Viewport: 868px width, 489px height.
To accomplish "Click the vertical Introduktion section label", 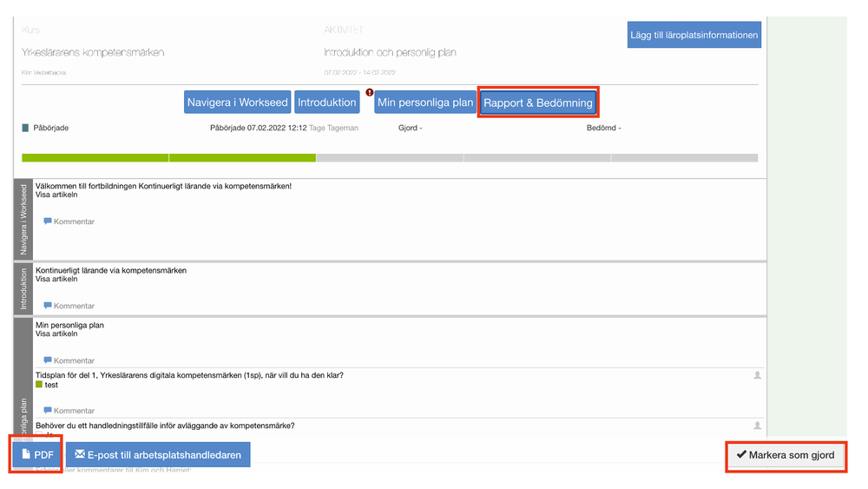I will (23, 287).
